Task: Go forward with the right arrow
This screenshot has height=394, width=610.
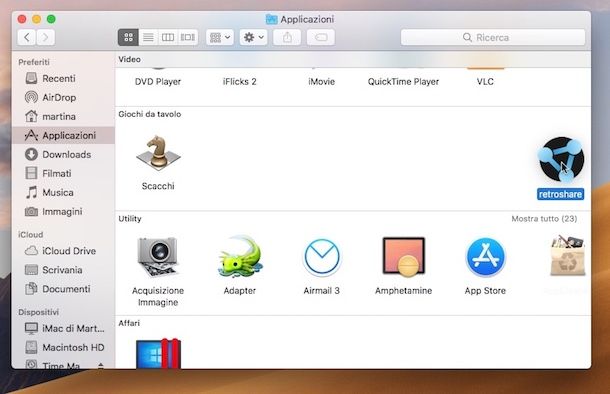Action: [46, 37]
